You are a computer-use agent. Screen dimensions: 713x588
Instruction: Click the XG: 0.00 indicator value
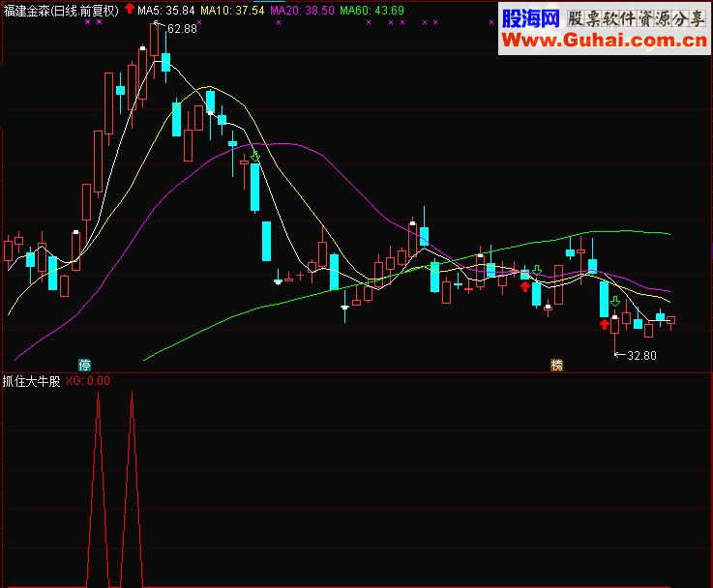pos(87,381)
